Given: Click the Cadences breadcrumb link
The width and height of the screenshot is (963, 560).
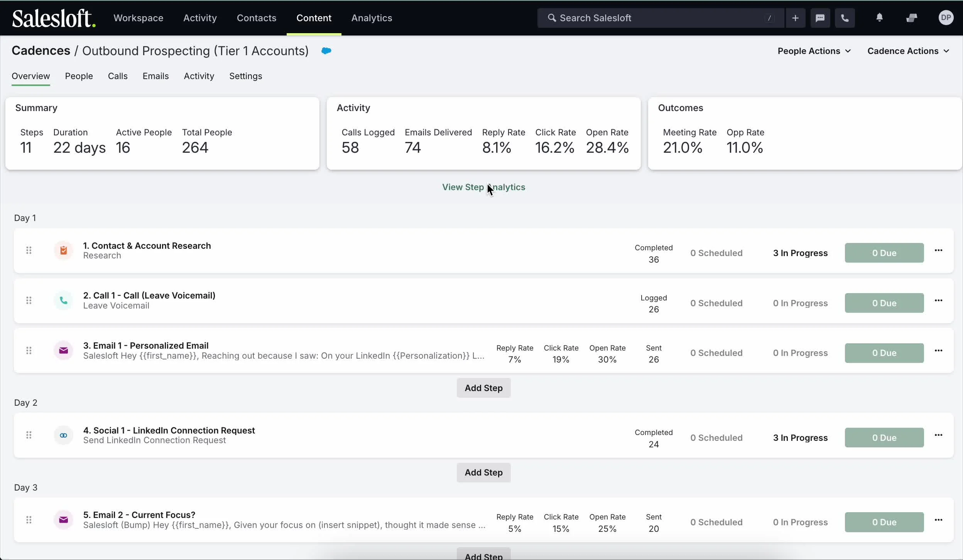Looking at the screenshot, I should 41,51.
